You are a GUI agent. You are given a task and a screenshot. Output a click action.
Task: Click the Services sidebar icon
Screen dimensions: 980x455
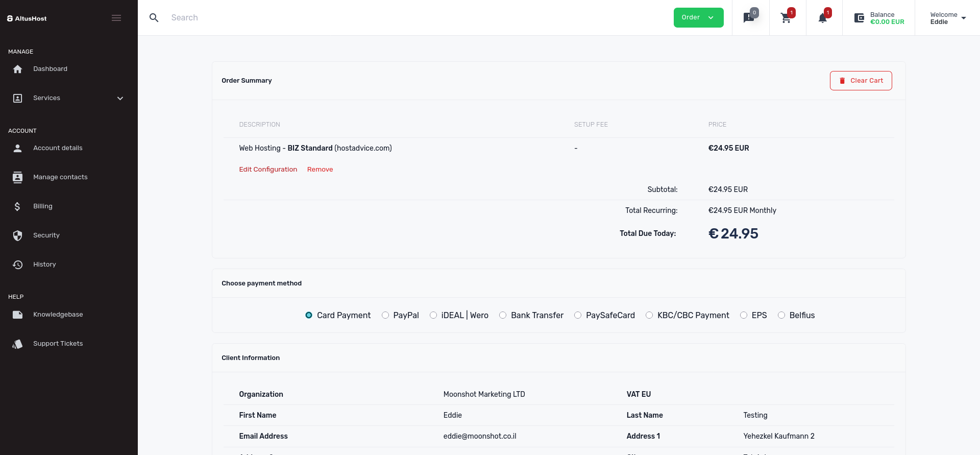(18, 98)
